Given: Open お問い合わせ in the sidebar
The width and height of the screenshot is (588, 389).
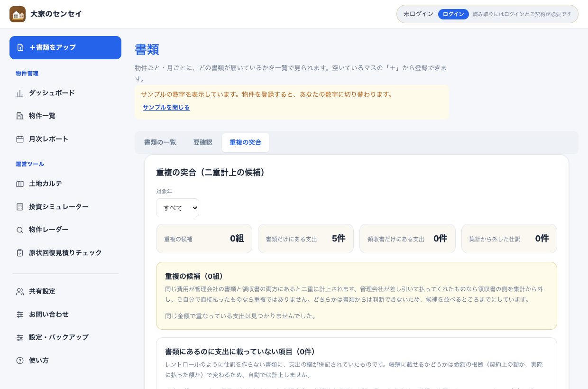Looking at the screenshot, I should (x=65, y=315).
